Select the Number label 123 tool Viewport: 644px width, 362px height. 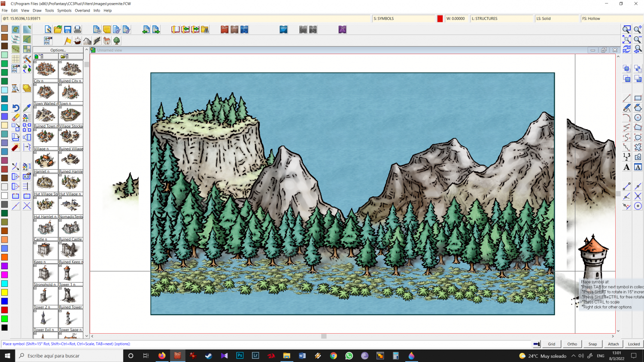click(x=627, y=157)
